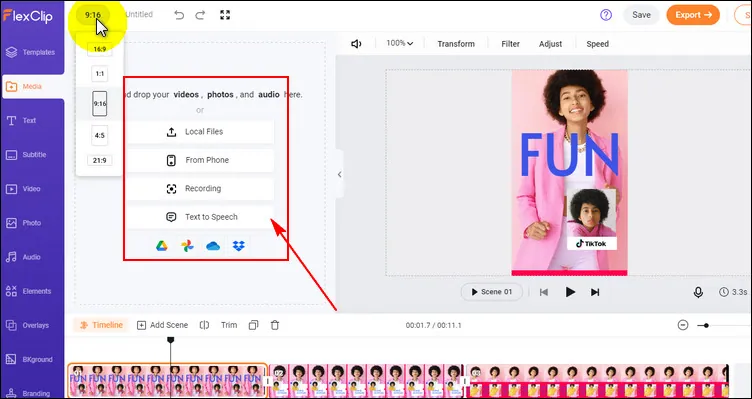Skip to the previous scene
This screenshot has width=752, height=399.
544,292
